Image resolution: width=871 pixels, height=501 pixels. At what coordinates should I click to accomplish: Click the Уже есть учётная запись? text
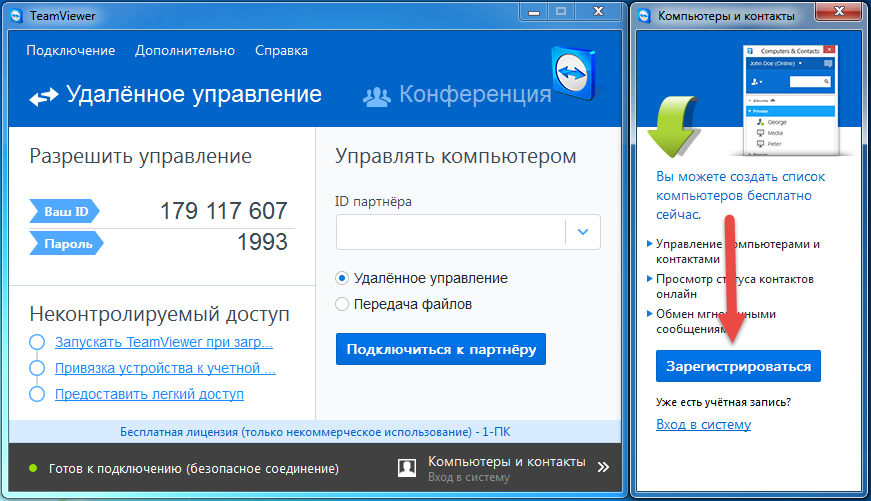click(723, 402)
